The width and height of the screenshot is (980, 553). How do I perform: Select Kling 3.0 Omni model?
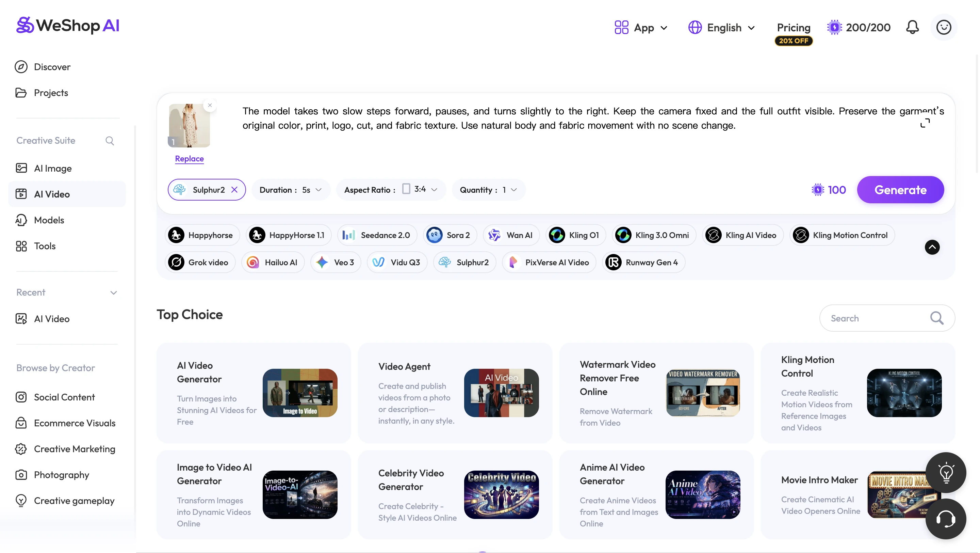tap(654, 235)
